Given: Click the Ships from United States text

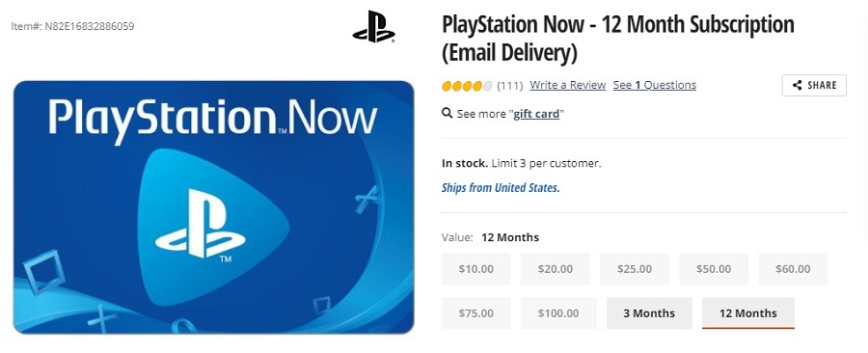Looking at the screenshot, I should click(501, 187).
